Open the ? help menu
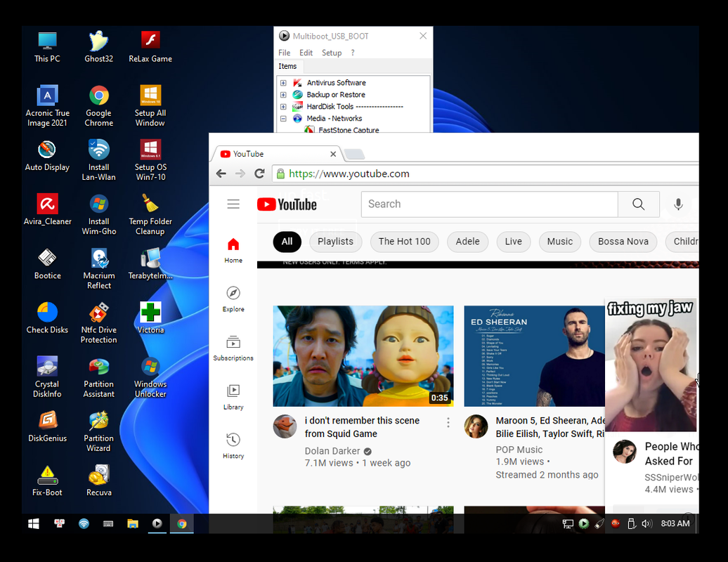This screenshot has width=728, height=562. pos(353,53)
